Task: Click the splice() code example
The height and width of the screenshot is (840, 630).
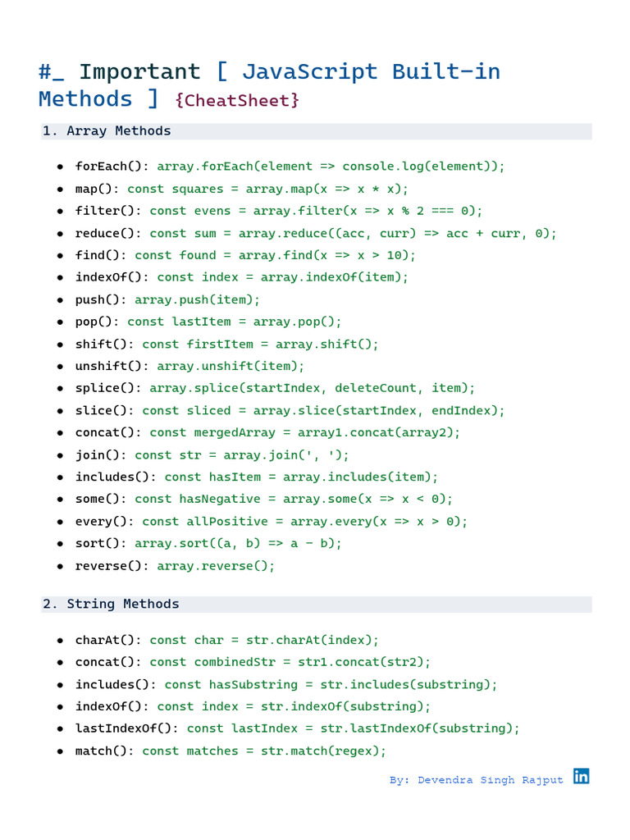Action: pyautogui.click(x=312, y=388)
